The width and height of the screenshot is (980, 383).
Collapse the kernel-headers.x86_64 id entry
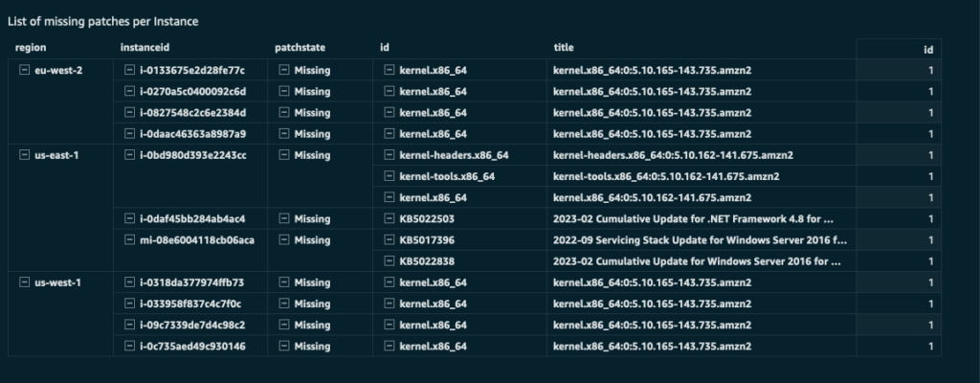[389, 155]
